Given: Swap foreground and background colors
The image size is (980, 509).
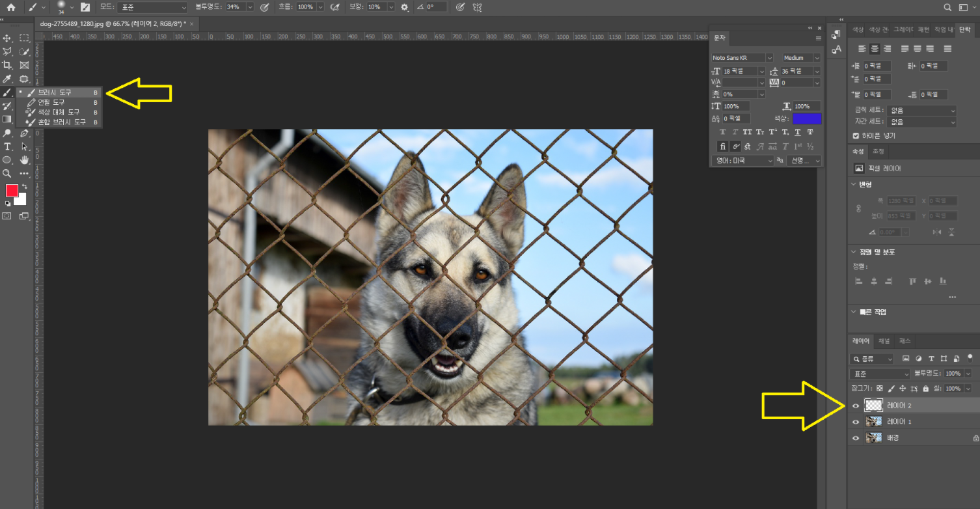Looking at the screenshot, I should coord(25,186).
